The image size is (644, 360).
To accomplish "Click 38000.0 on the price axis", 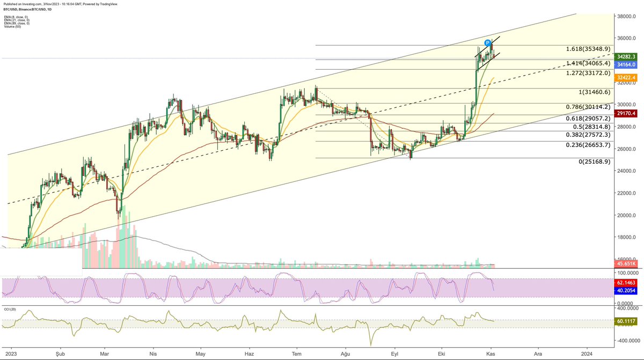I will 627,16.
